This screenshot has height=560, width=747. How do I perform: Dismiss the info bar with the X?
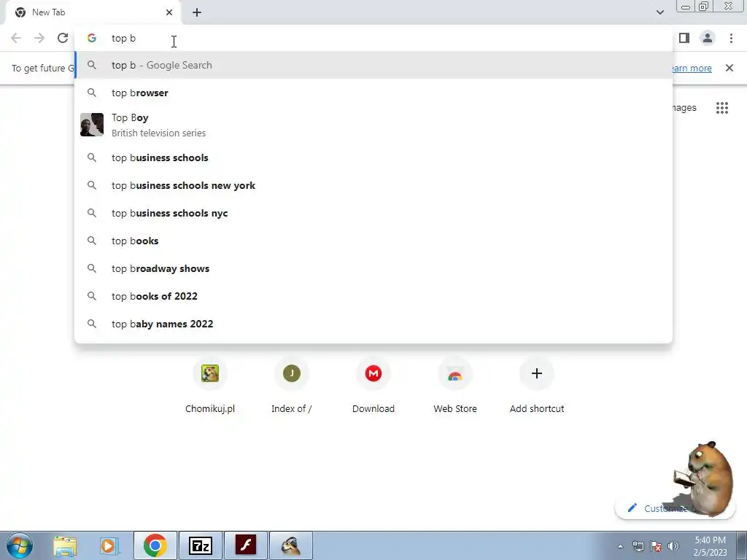[x=729, y=68]
